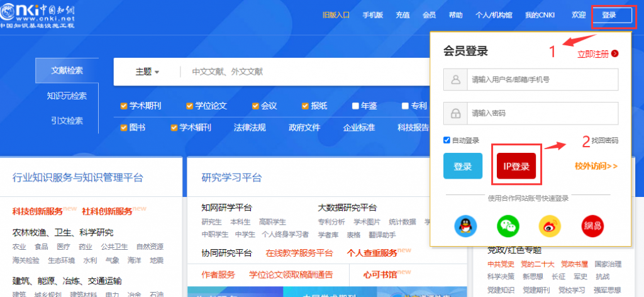Click the 学者库 link
This screenshot has width=644, height=297.
[328, 235]
